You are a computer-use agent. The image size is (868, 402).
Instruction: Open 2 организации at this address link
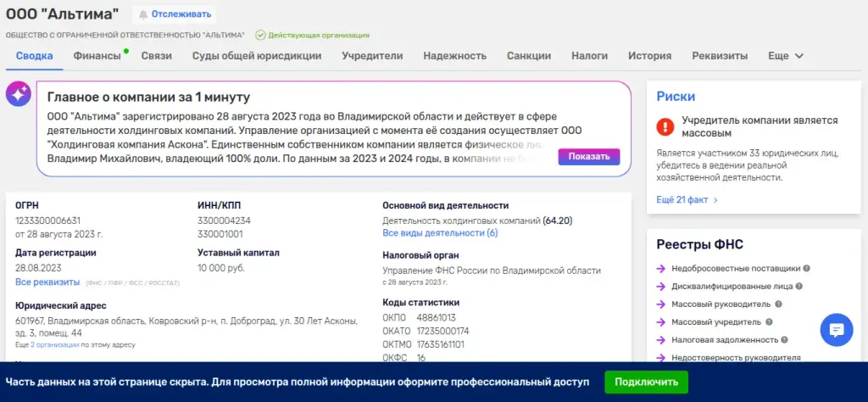coord(54,345)
